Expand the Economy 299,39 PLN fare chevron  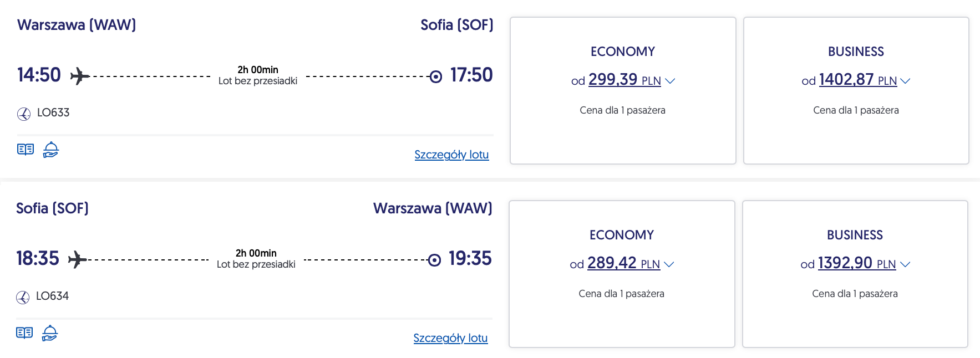670,81
